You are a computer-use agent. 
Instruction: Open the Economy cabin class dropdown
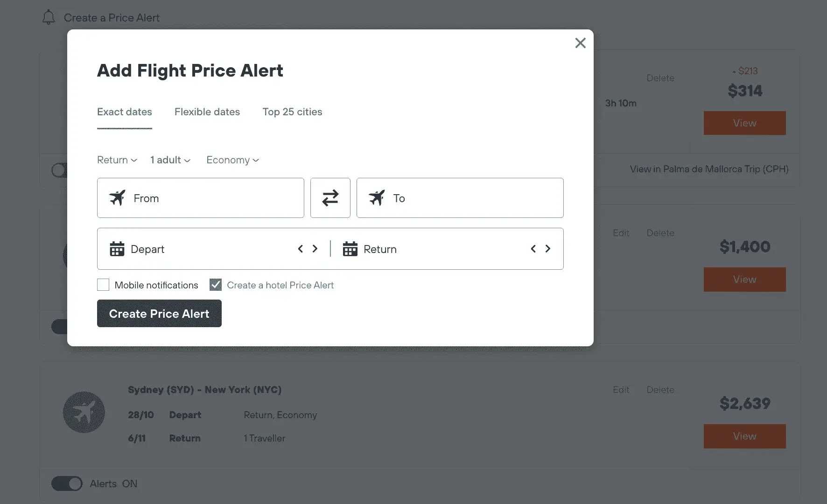[x=232, y=160]
